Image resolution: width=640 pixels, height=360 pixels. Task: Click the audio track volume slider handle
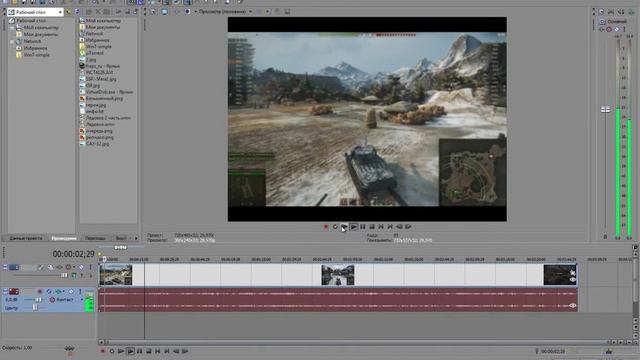pyautogui.click(x=38, y=300)
